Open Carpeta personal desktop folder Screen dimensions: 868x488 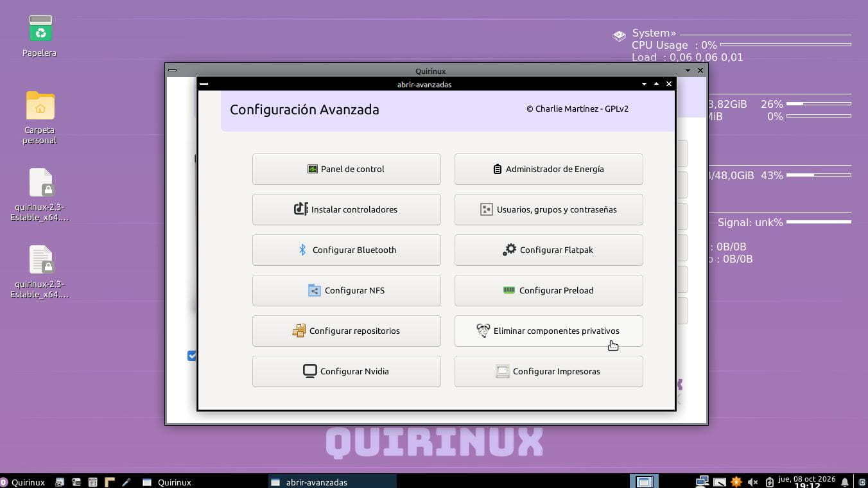pos(40,118)
